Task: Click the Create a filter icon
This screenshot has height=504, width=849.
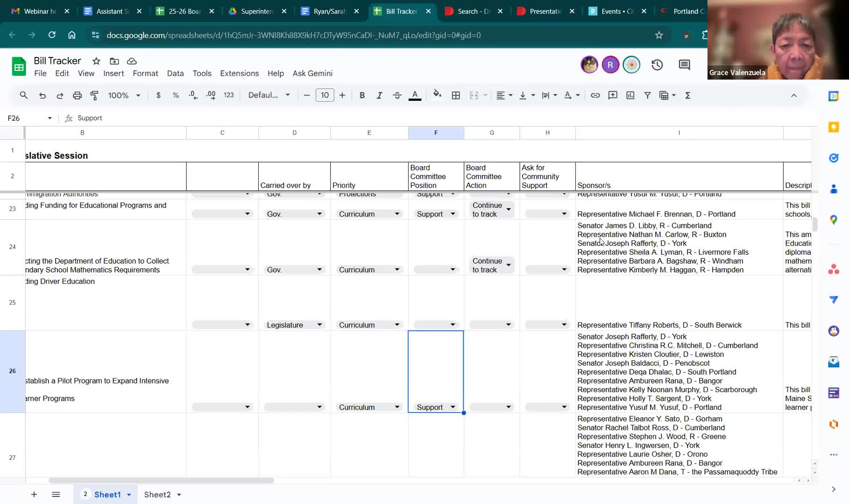Action: pyautogui.click(x=647, y=95)
